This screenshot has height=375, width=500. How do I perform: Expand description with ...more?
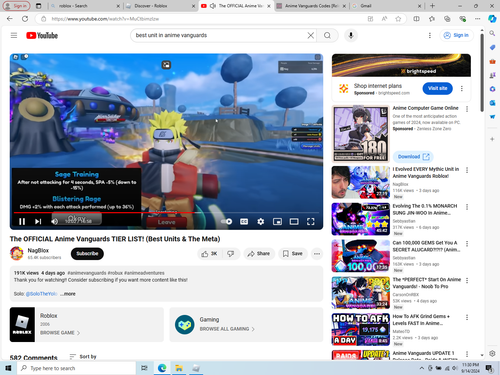pos(68,294)
